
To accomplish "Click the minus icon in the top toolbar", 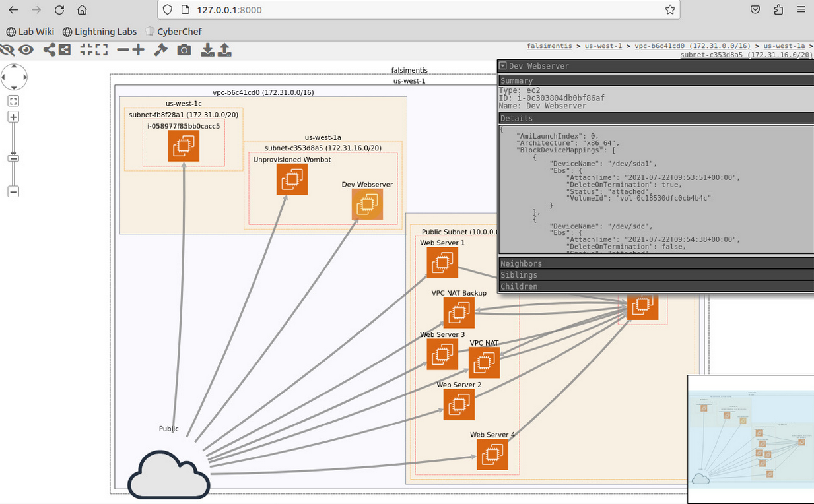I will click(x=123, y=50).
